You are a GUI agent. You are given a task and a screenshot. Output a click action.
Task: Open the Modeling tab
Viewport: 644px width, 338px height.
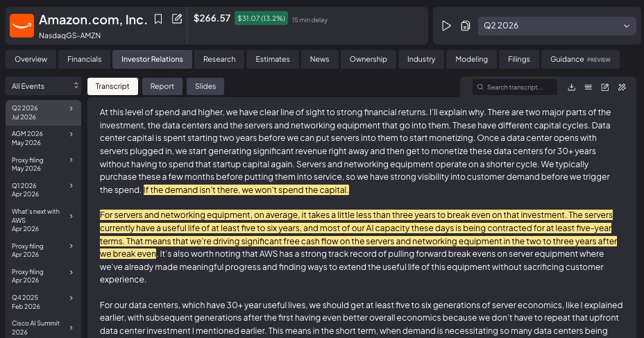point(471,59)
